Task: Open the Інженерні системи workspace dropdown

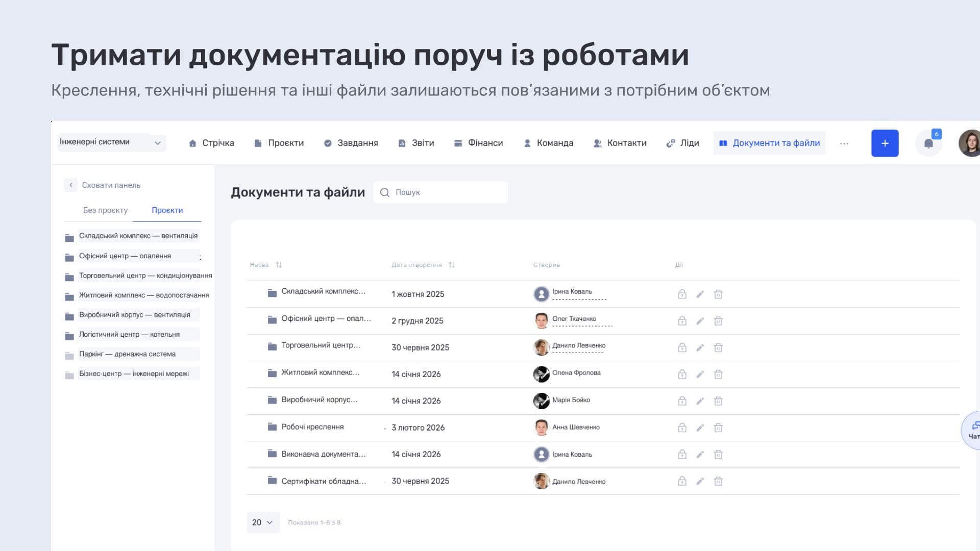Action: tap(112, 142)
